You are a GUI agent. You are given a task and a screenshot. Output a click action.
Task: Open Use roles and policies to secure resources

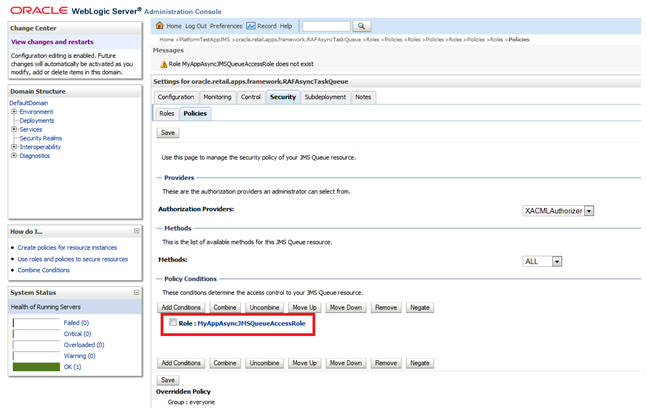pyautogui.click(x=73, y=259)
